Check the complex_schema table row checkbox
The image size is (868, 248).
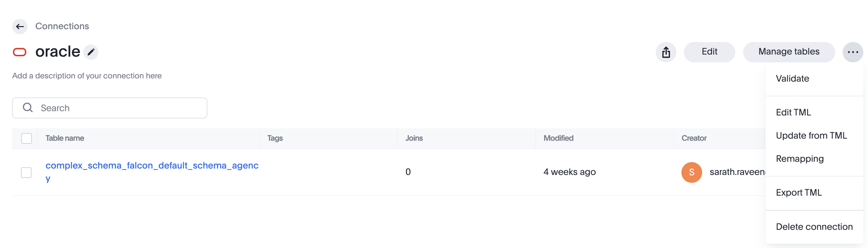tap(26, 172)
